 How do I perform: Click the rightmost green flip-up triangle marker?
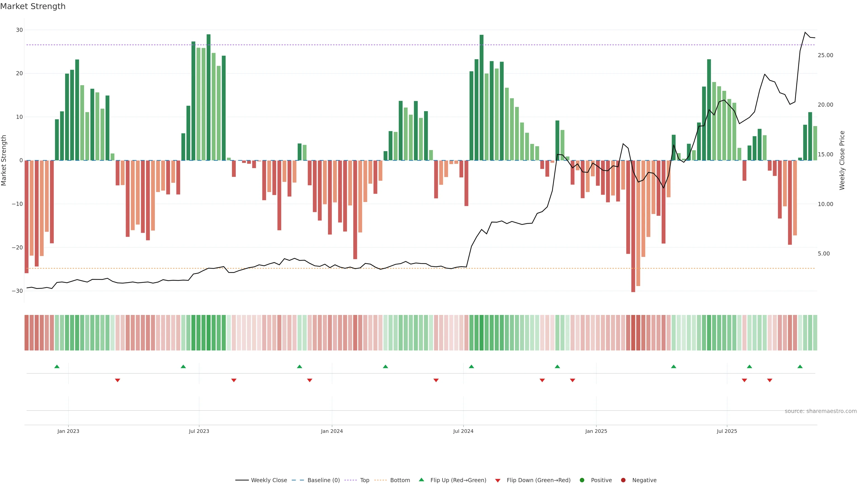tap(800, 366)
